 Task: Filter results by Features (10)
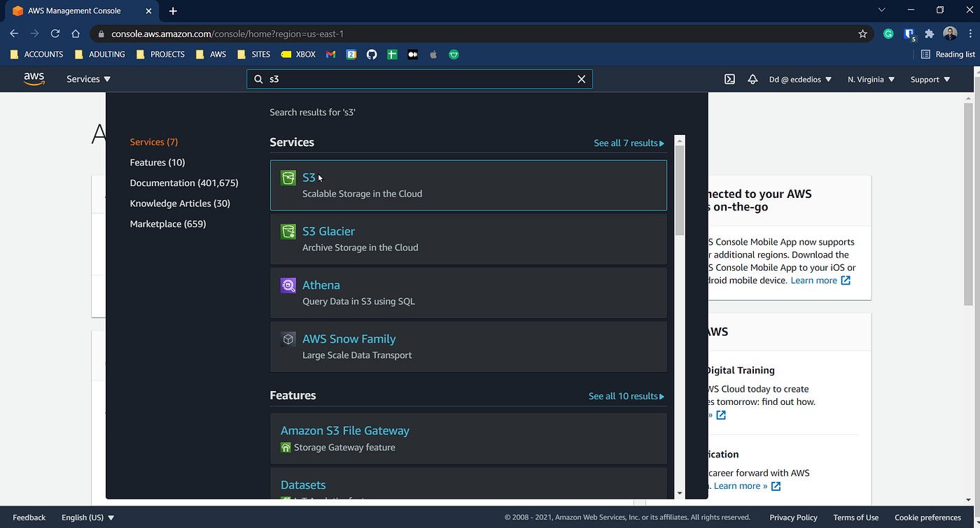[x=157, y=162]
